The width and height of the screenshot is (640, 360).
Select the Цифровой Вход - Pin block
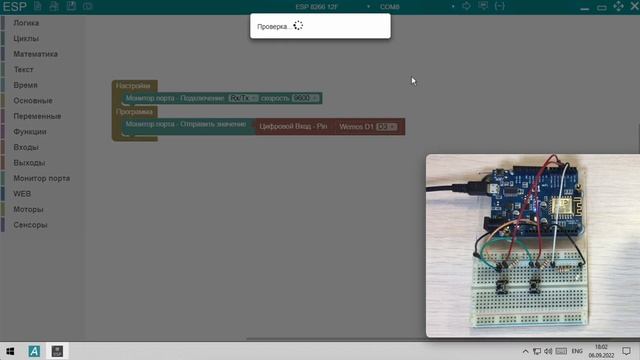(293, 127)
